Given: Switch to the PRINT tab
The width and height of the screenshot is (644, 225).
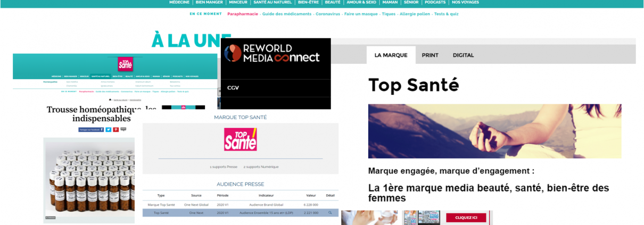Looking at the screenshot, I should tap(430, 55).
